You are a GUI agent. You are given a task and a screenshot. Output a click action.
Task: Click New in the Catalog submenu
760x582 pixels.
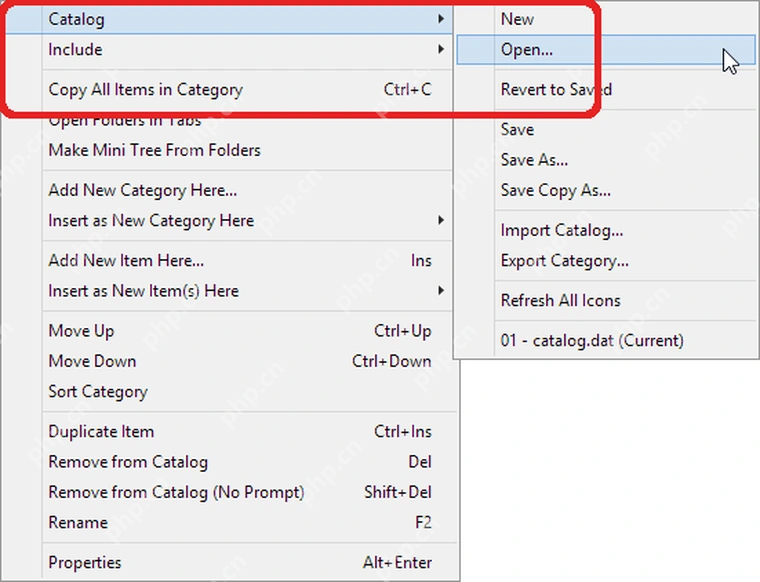(606, 19)
